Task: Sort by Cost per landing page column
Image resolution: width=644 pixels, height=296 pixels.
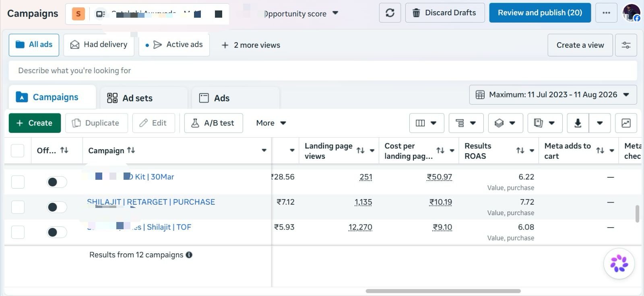Action: tap(440, 151)
